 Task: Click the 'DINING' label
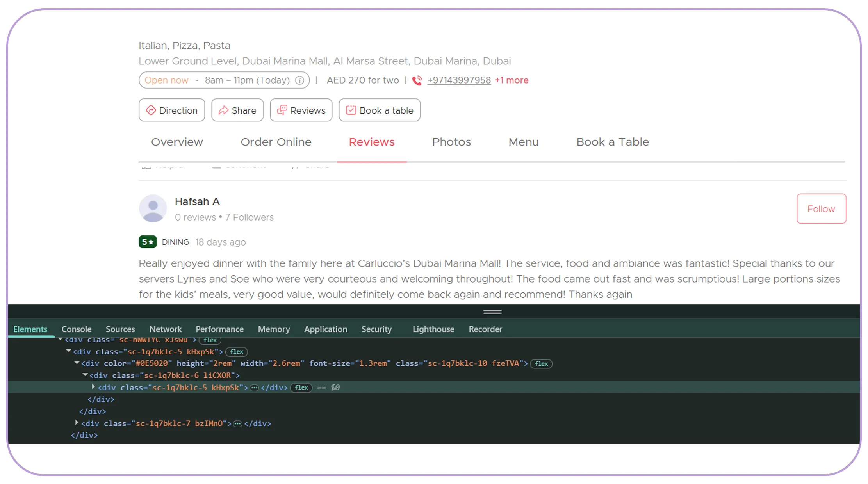[x=175, y=242]
